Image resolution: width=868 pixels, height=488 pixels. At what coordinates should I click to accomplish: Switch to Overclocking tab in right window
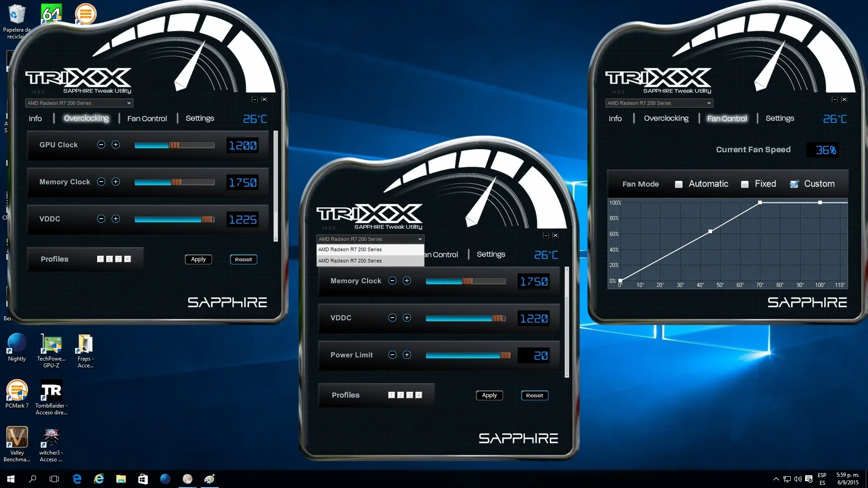click(666, 118)
